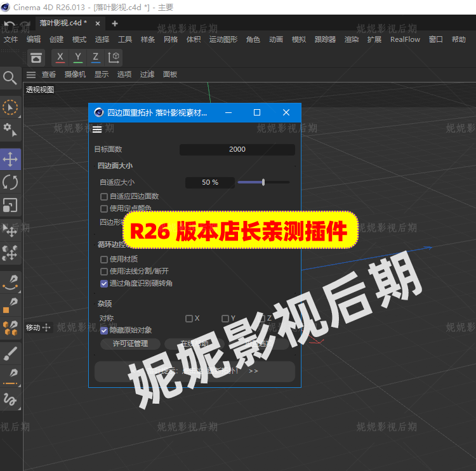476x471 pixels.
Task: Enable 使用定点颜色 checkbox
Action: (104, 209)
